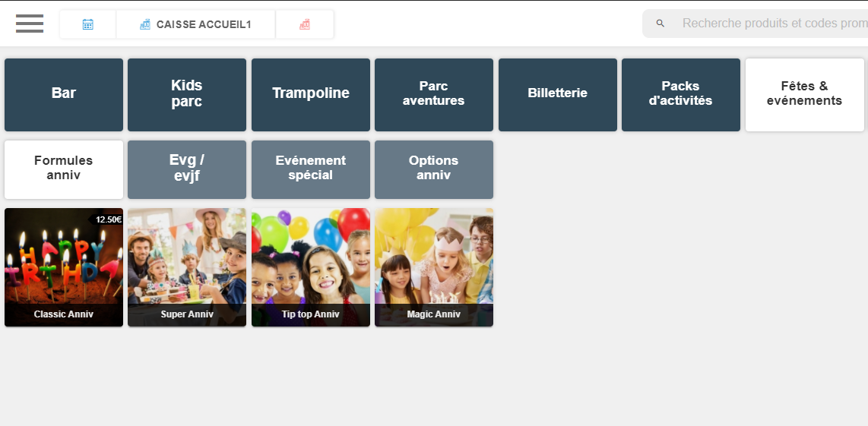Switch to the Trampoline category
Viewport: 868px width, 426px height.
[311, 95]
